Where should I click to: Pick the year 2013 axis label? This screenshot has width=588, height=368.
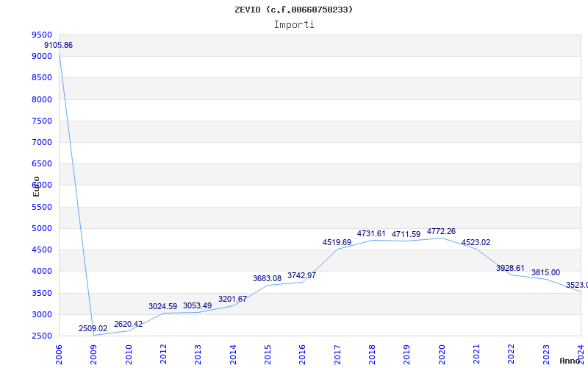(x=198, y=355)
